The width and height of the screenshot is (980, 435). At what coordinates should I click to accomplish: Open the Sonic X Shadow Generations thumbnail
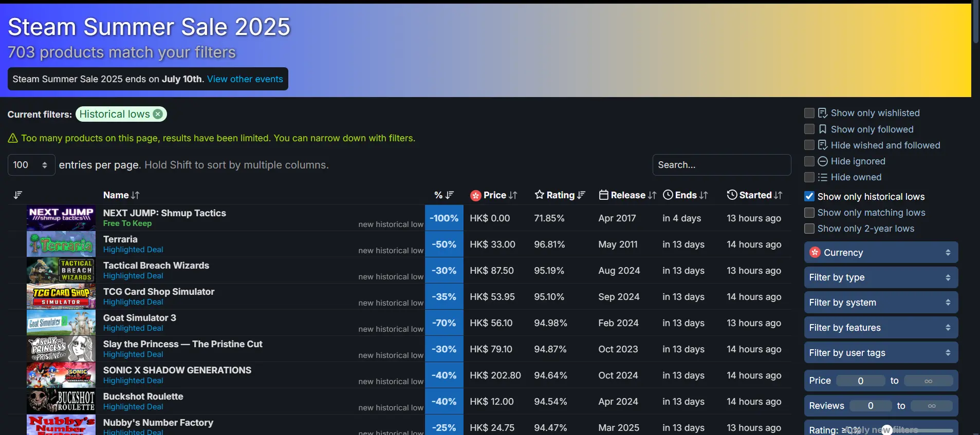[x=61, y=375]
